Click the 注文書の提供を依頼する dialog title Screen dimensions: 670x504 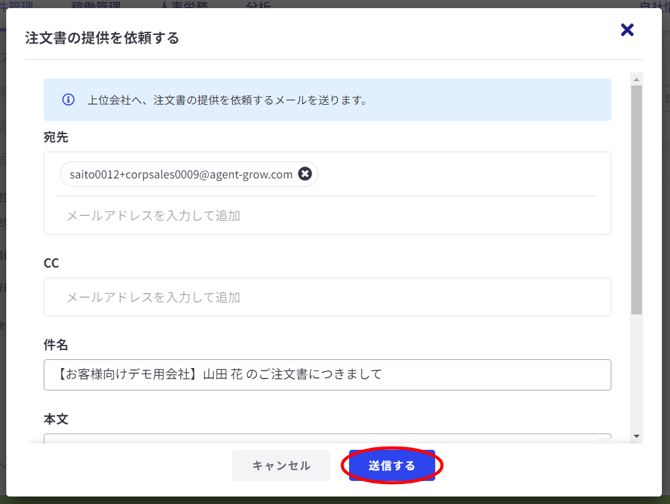click(x=102, y=38)
